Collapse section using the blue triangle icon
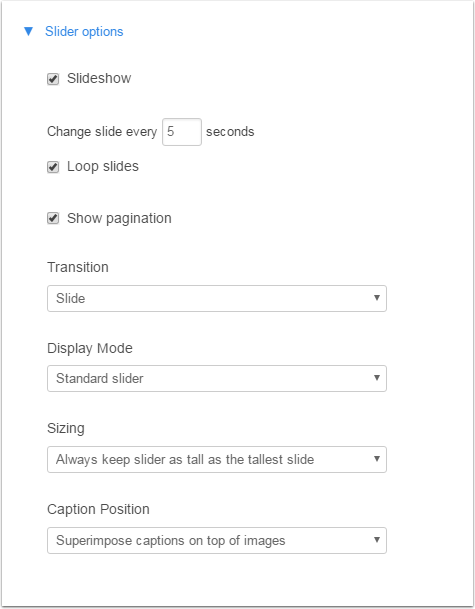This screenshot has height=609, width=475. coord(28,31)
